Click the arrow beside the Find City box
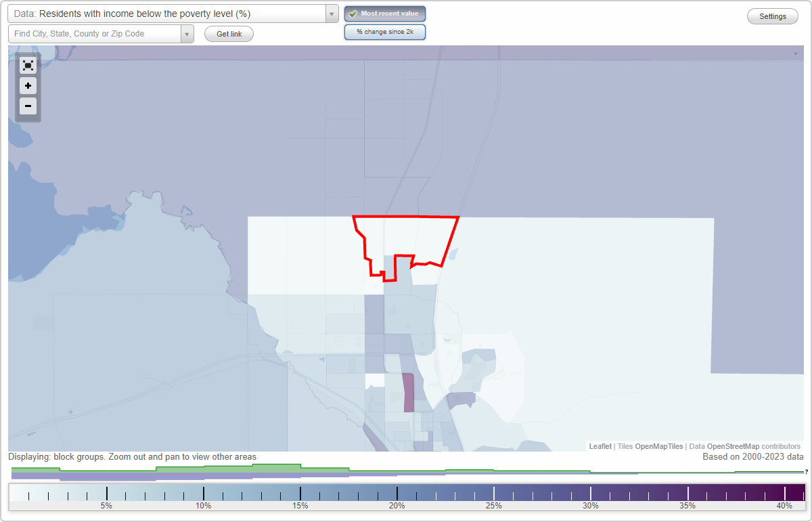Image resolution: width=812 pixels, height=522 pixels. click(x=187, y=33)
